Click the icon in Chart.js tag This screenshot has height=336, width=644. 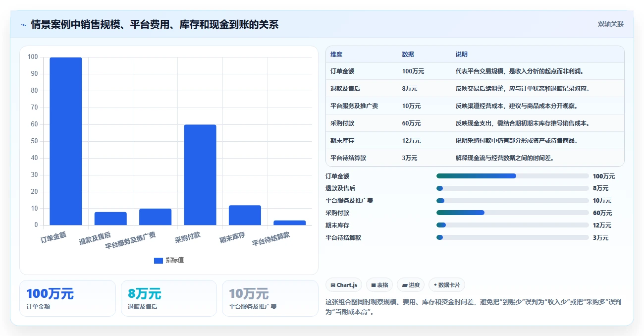[333, 285]
